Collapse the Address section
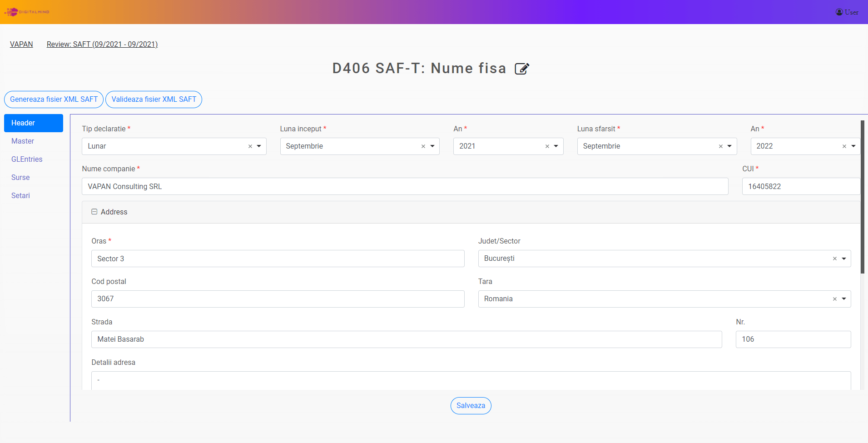This screenshot has height=443, width=868. click(94, 212)
